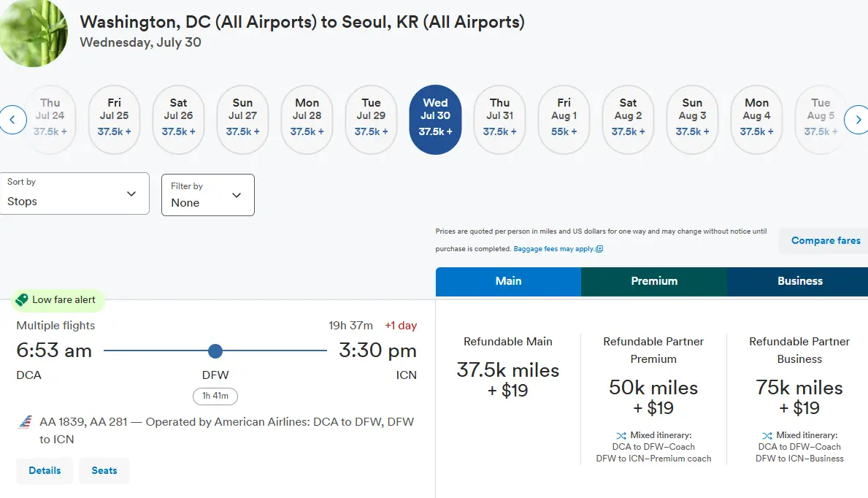Click the Seats button
Viewport: 868px width, 498px height.
pyautogui.click(x=104, y=470)
